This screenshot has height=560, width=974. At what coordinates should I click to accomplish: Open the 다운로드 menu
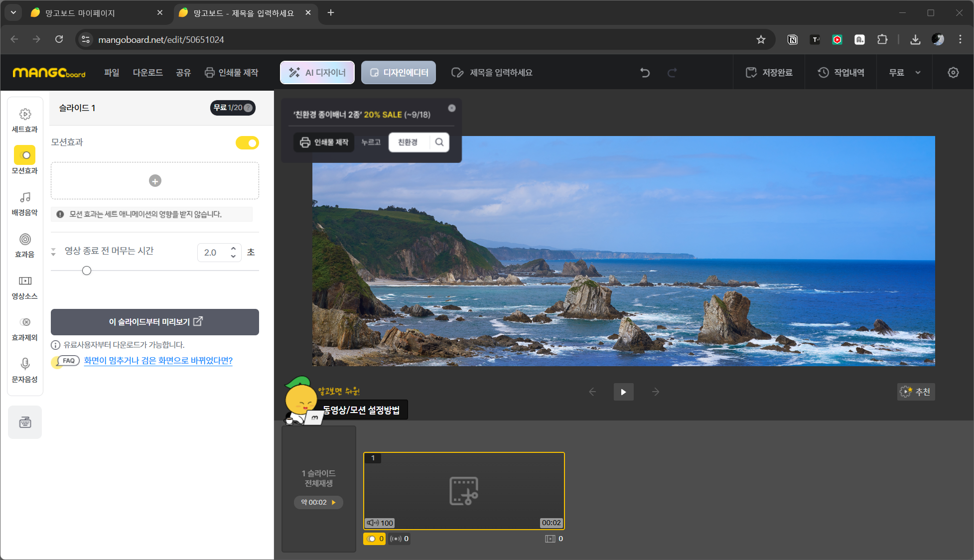(147, 73)
